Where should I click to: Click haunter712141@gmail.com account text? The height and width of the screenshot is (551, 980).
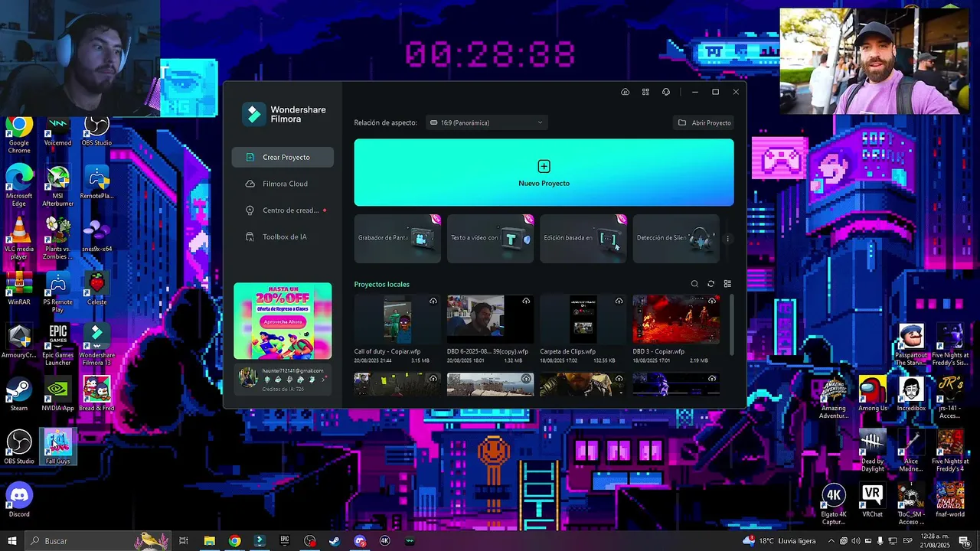[x=292, y=370]
